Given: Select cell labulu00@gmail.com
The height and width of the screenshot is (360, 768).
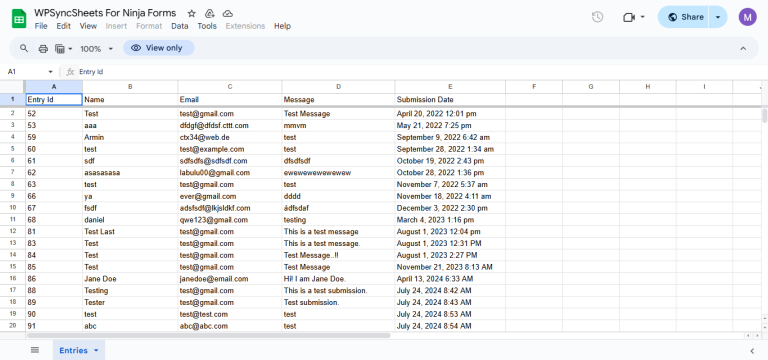Looking at the screenshot, I should 230,172.
